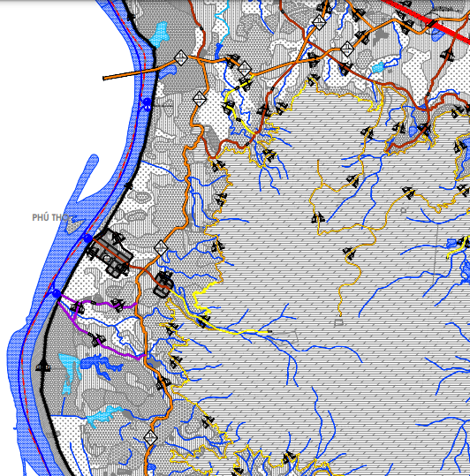The width and height of the screenshot is (470, 476).
Task: Click blue river dot at brown road's end
Action: [x=88, y=238]
